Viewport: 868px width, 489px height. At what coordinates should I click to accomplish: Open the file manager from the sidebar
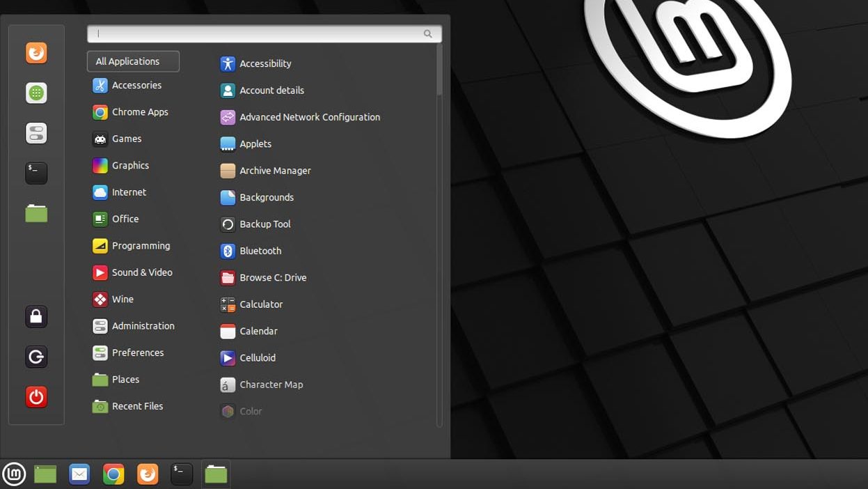tap(35, 213)
